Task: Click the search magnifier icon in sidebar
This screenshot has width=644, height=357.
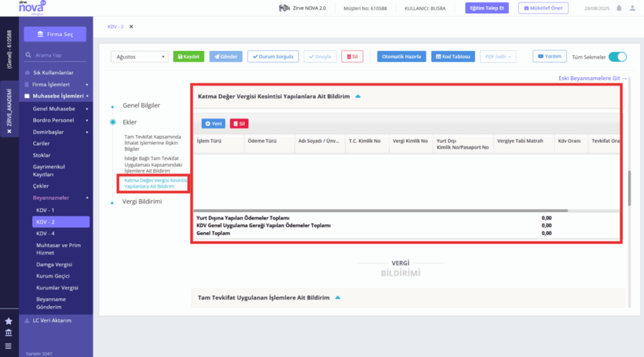Action: click(x=28, y=55)
